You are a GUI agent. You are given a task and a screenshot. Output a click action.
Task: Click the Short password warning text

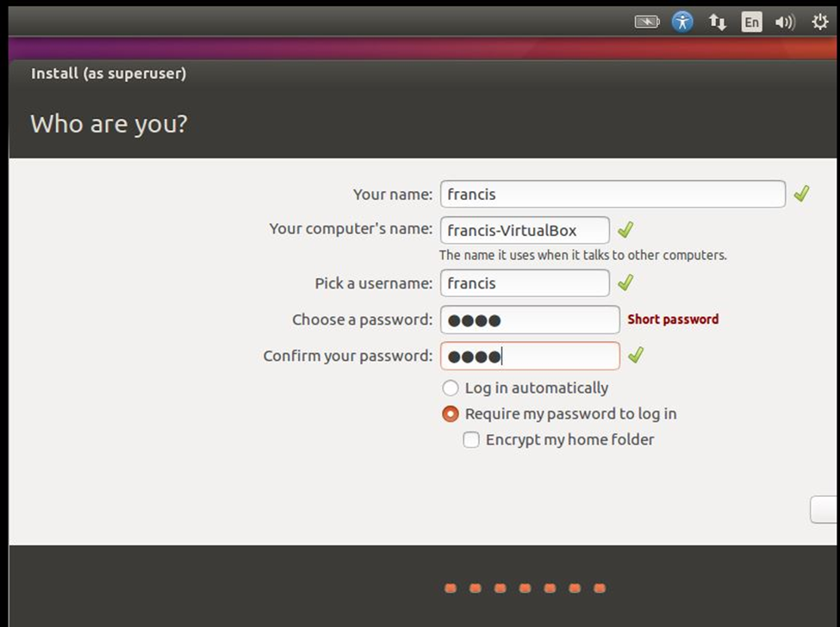click(673, 320)
